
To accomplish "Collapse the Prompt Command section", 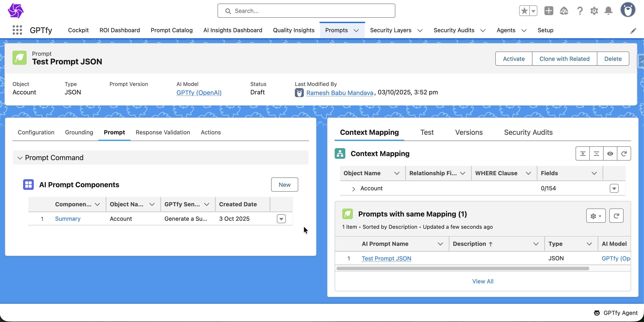I will point(20,158).
